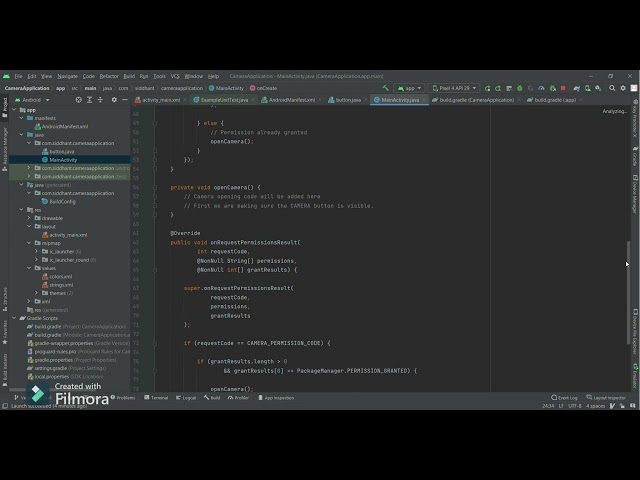Viewport: 640px width, 480px height.
Task: Open the Event Log
Action: click(564, 398)
